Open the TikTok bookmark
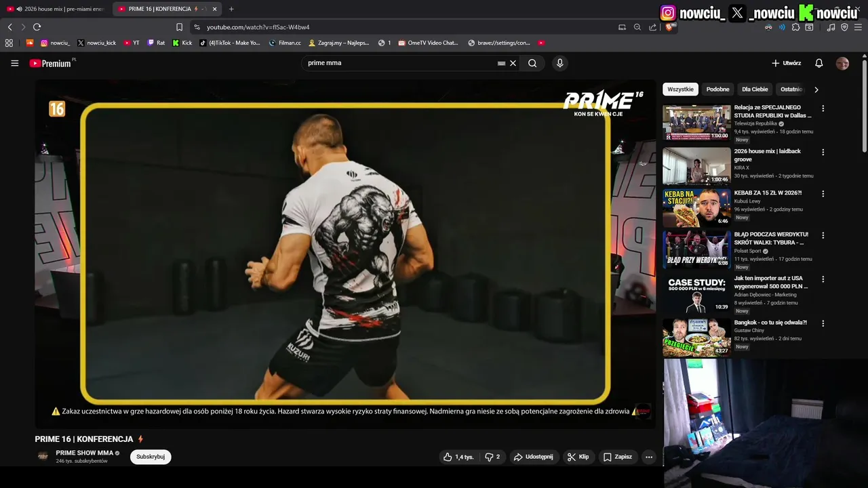Image resolution: width=868 pixels, height=488 pixels. click(x=230, y=43)
